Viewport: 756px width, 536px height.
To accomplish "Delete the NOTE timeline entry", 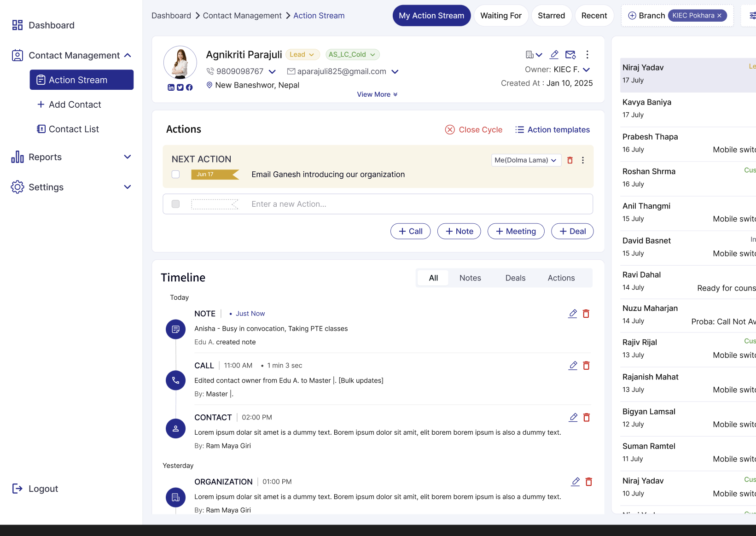I will click(586, 314).
